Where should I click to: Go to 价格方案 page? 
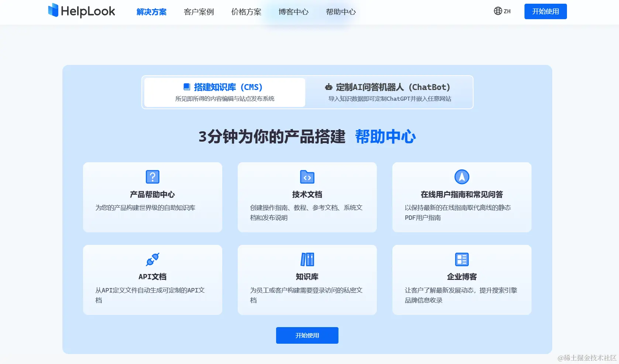tap(246, 12)
